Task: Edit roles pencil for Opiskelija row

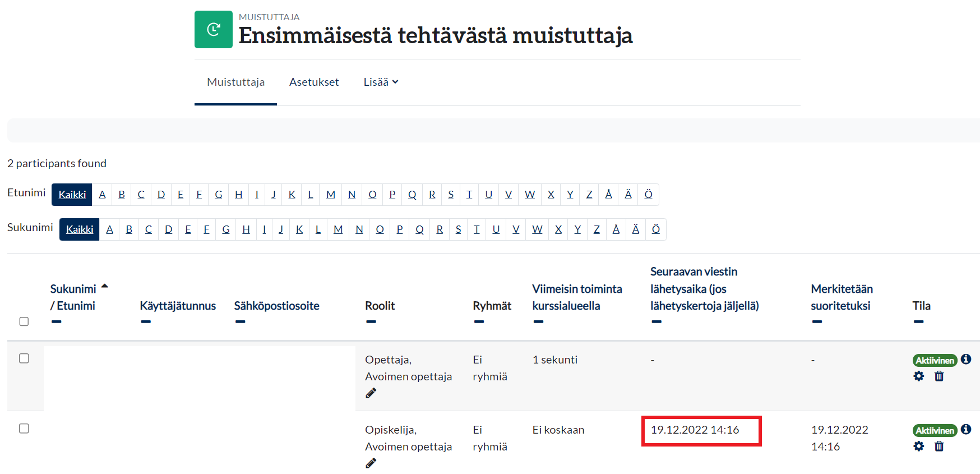Action: (x=371, y=463)
